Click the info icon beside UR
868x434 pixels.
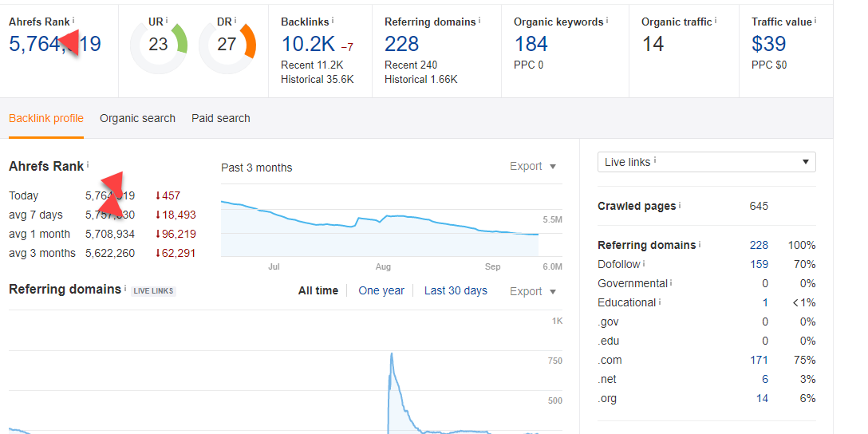[x=167, y=21]
